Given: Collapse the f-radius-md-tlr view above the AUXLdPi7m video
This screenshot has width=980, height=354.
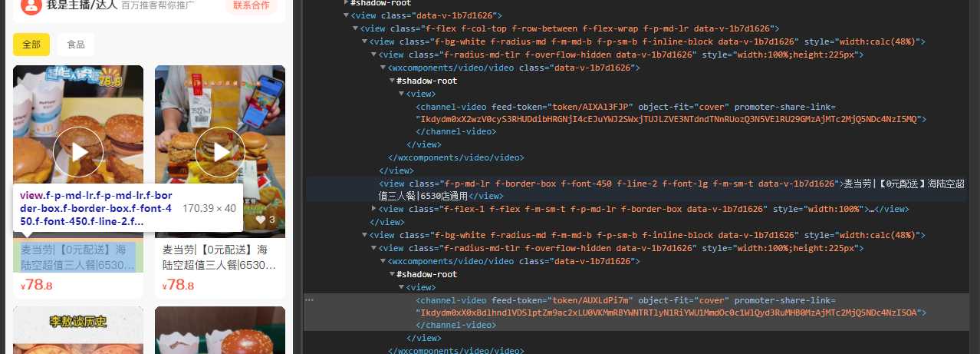Looking at the screenshot, I should (x=373, y=248).
